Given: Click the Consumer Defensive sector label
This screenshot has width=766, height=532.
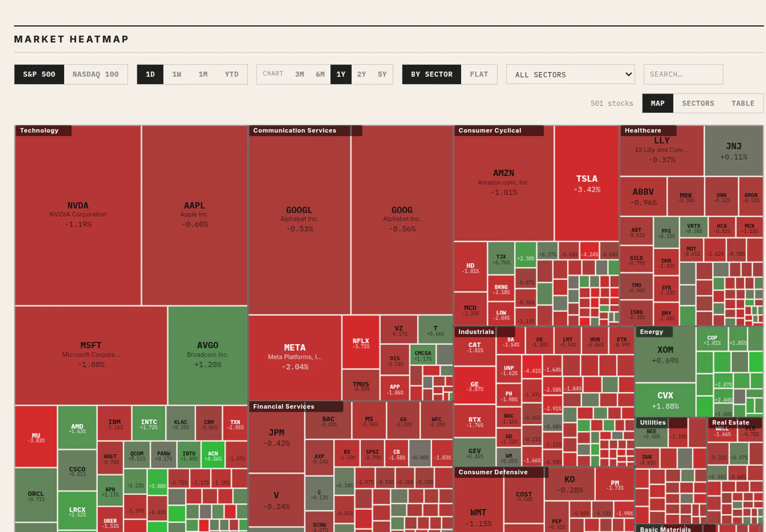Looking at the screenshot, I should coord(501,472).
